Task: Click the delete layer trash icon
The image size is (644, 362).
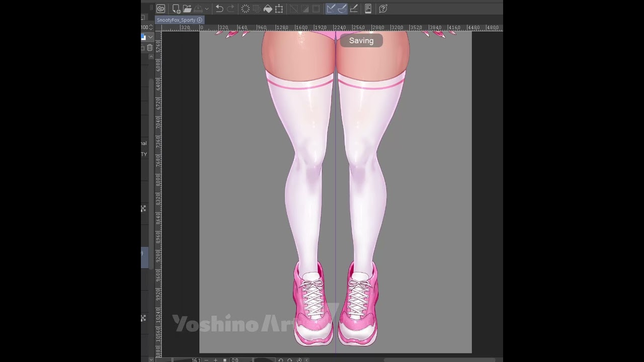Action: tap(149, 48)
